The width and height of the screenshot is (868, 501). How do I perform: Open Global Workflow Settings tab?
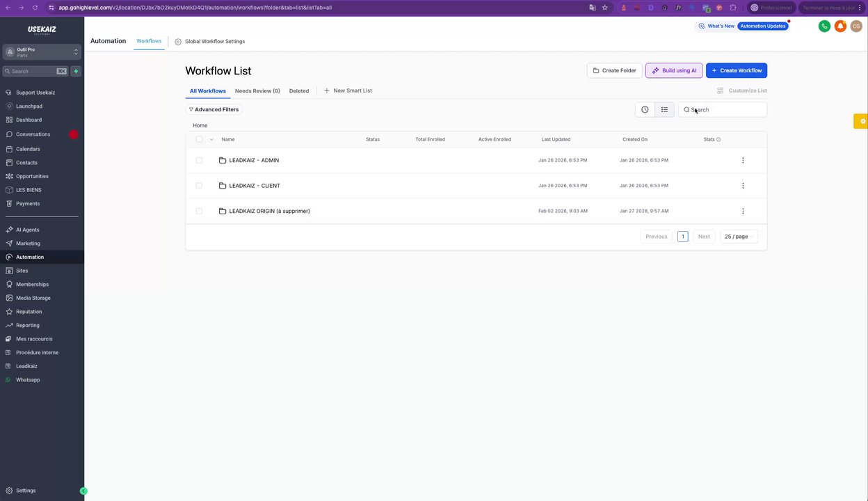pyautogui.click(x=210, y=42)
